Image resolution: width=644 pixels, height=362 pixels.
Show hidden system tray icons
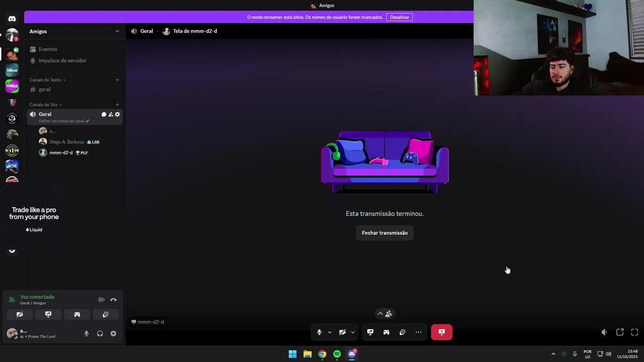pos(553,354)
